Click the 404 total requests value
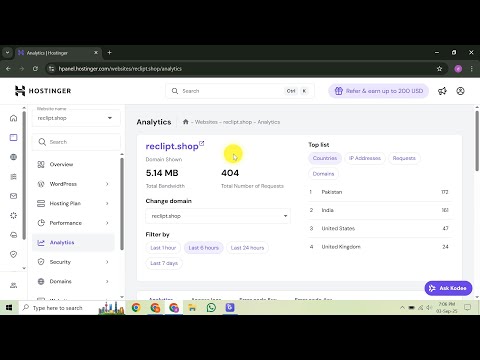 pos(230,173)
